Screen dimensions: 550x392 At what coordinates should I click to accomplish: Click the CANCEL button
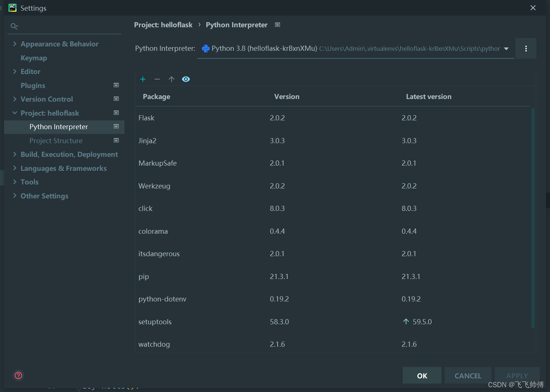pyautogui.click(x=468, y=375)
